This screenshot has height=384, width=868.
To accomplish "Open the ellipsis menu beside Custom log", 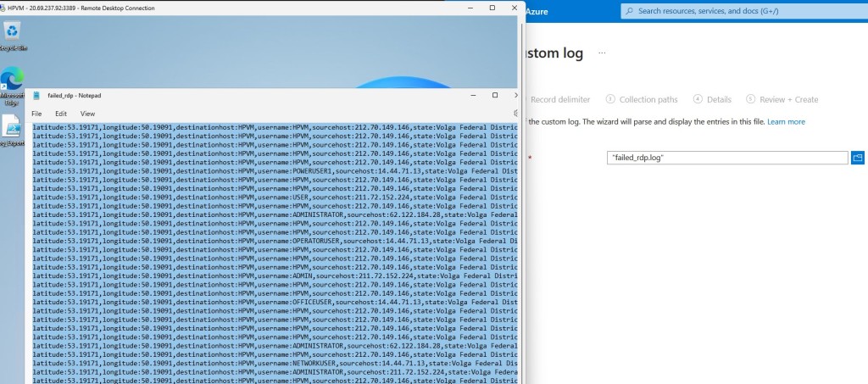I will click(x=603, y=53).
